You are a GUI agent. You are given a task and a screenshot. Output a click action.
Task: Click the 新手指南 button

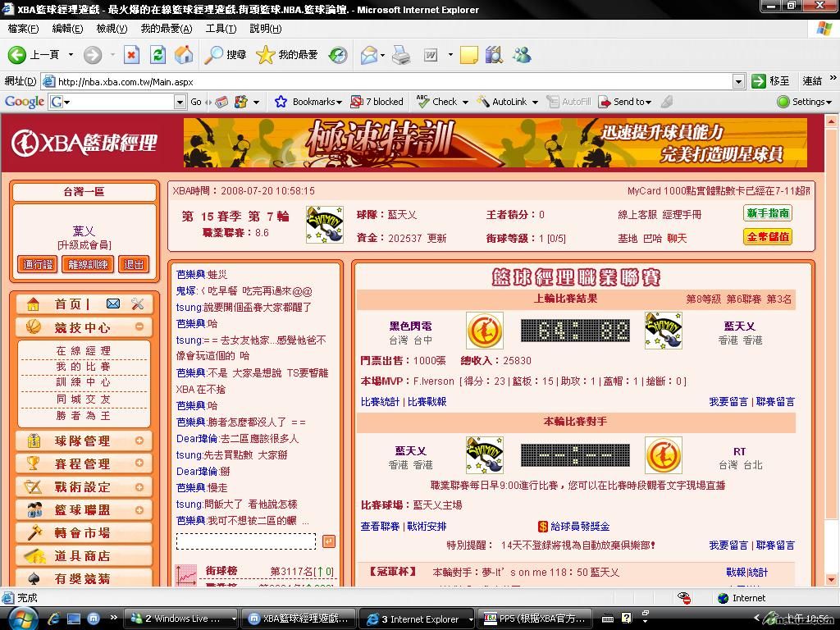[x=768, y=213]
